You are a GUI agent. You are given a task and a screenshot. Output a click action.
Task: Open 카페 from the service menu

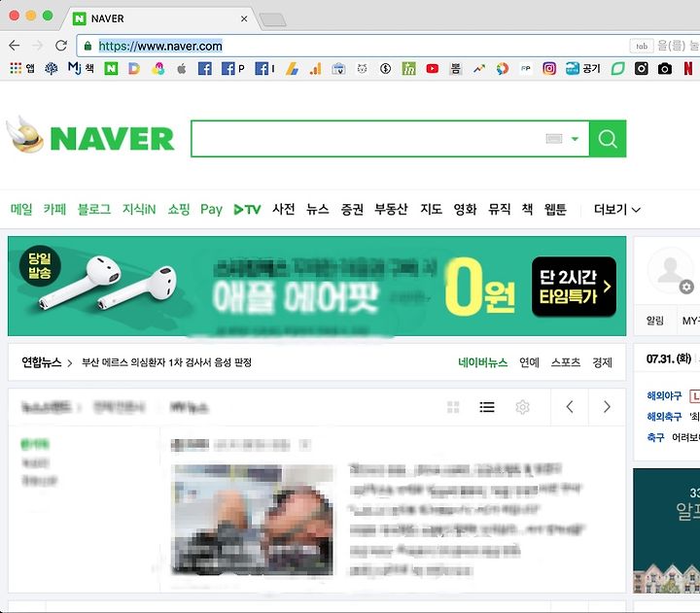(x=54, y=209)
